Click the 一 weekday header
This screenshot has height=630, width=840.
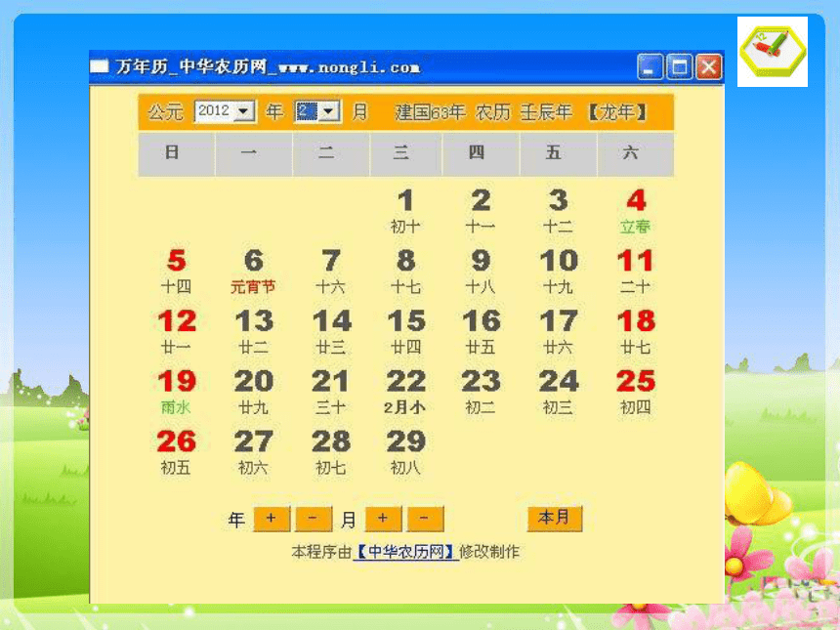pyautogui.click(x=253, y=154)
